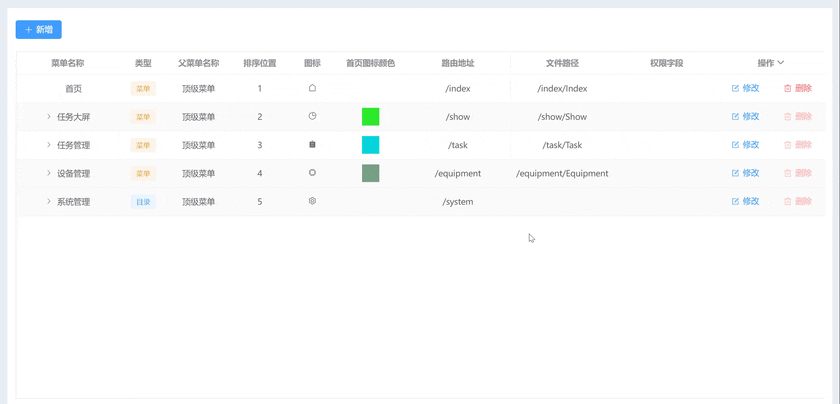840x404 pixels.
Task: Click the 菜单 tag in 首页 row
Action: pos(143,88)
